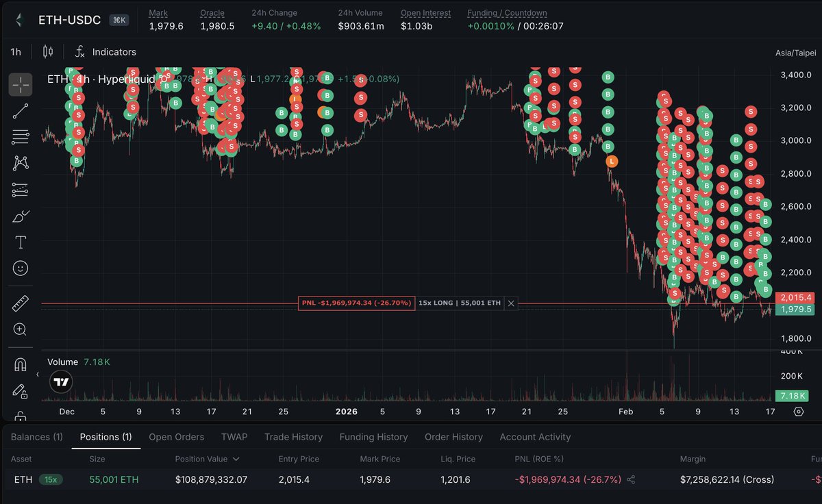Open the Indicators dialog
This screenshot has width=822, height=504.
pyautogui.click(x=105, y=51)
